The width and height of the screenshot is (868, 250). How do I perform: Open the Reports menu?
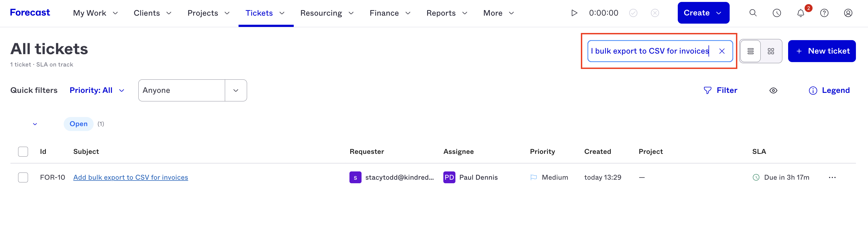(447, 13)
